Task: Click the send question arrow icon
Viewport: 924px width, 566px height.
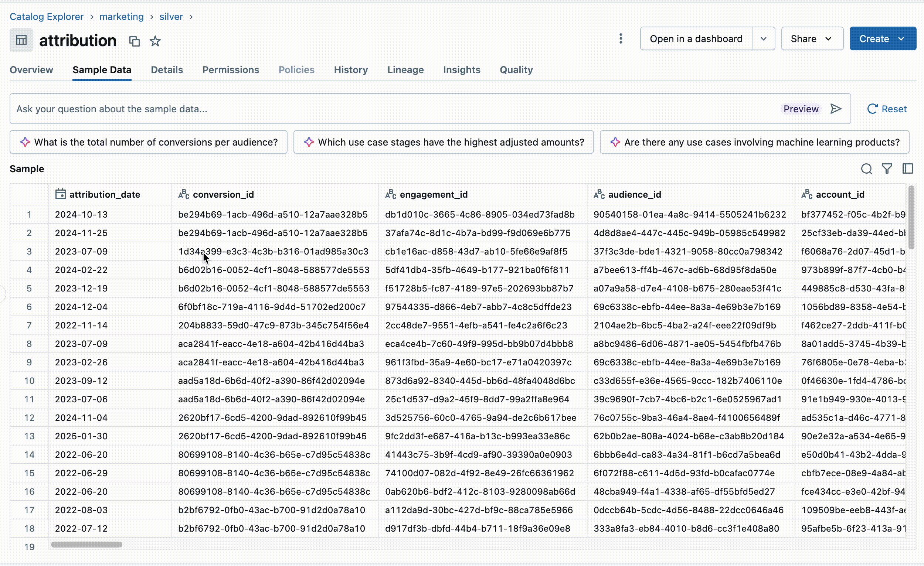Action: click(x=836, y=109)
